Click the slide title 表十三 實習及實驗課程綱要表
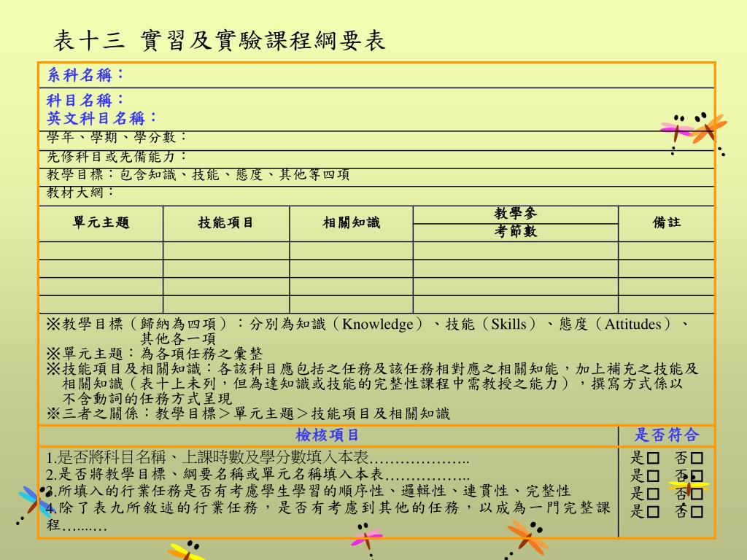The height and width of the screenshot is (560, 747). click(219, 40)
